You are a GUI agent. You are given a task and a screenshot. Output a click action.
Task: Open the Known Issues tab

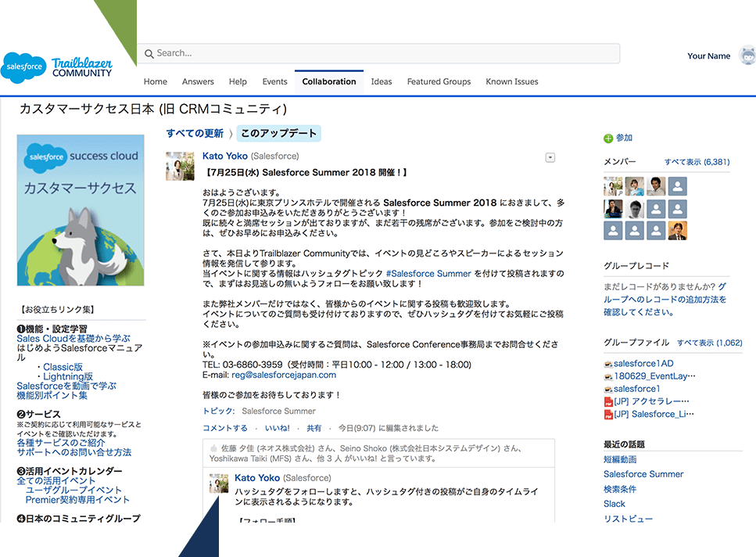(x=512, y=81)
